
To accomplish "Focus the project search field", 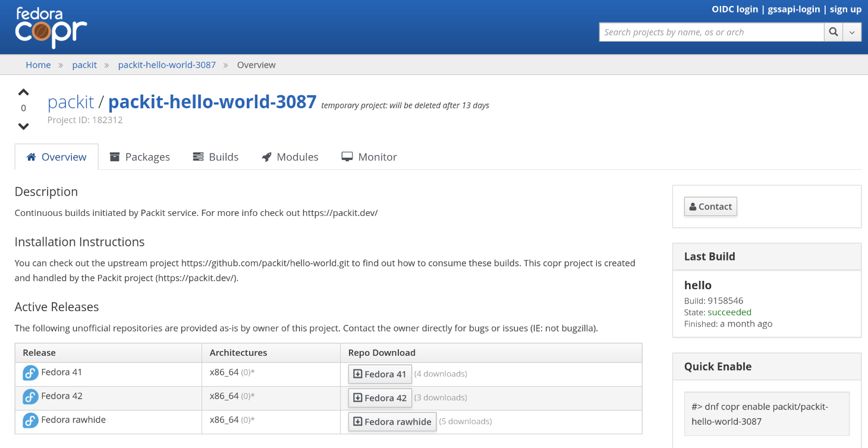I will point(712,32).
